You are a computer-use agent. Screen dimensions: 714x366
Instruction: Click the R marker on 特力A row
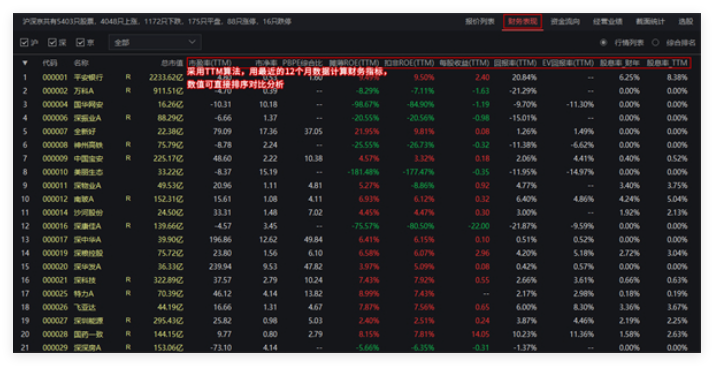pyautogui.click(x=128, y=293)
